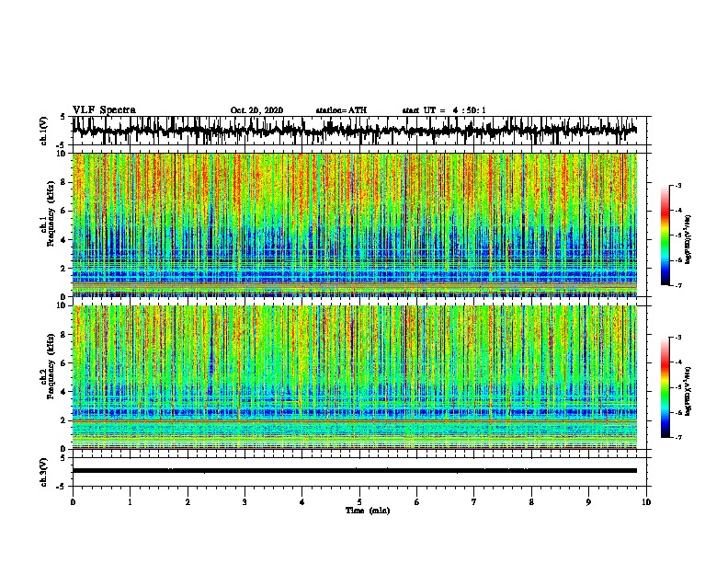
Task: Click the ch.1 "Frequency (kHz)" axis label
Action: click(51, 213)
